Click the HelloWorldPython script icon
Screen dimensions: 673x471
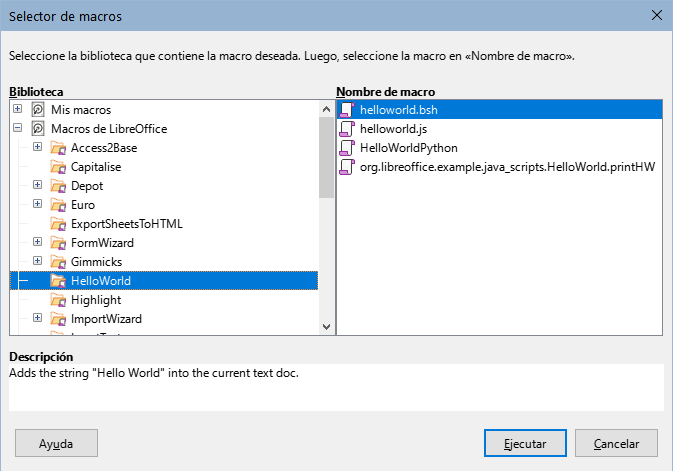click(x=347, y=148)
